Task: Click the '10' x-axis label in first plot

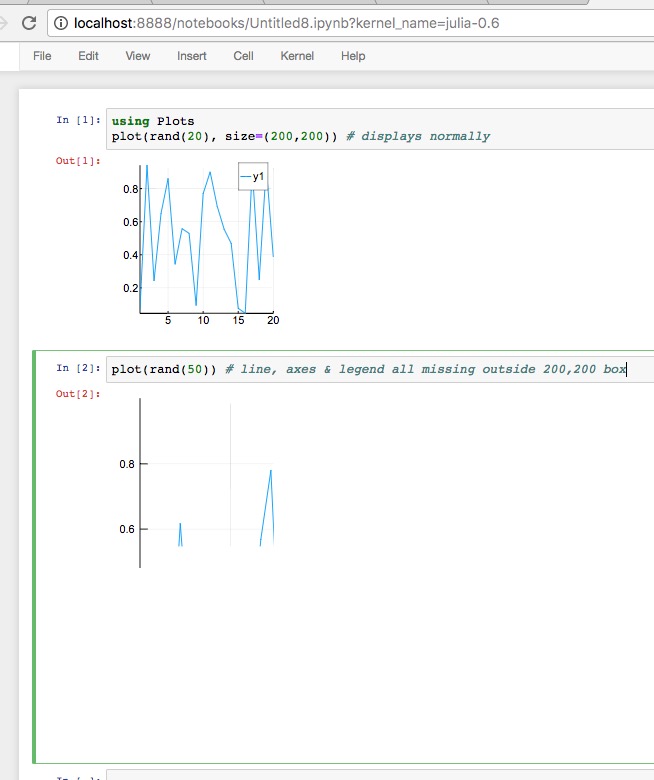Action: click(203, 320)
